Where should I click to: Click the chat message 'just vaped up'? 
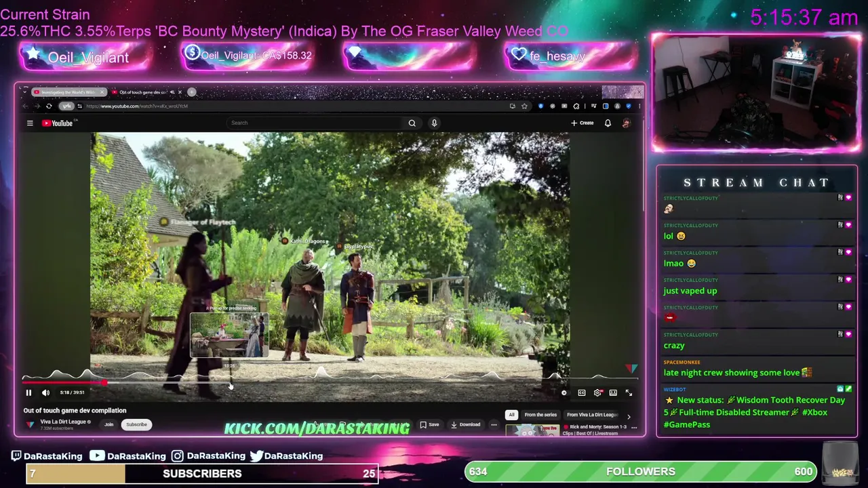click(x=690, y=291)
